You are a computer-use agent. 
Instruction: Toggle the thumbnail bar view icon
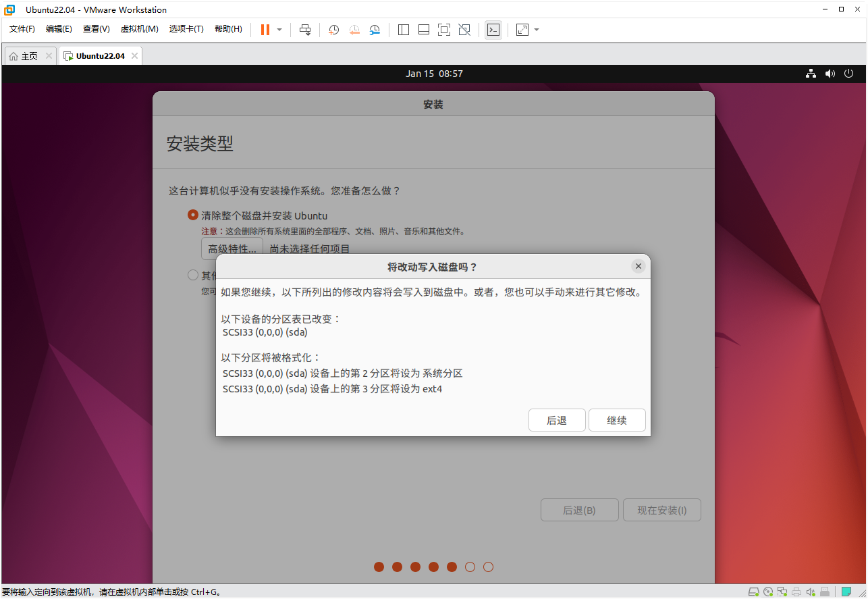tap(424, 30)
